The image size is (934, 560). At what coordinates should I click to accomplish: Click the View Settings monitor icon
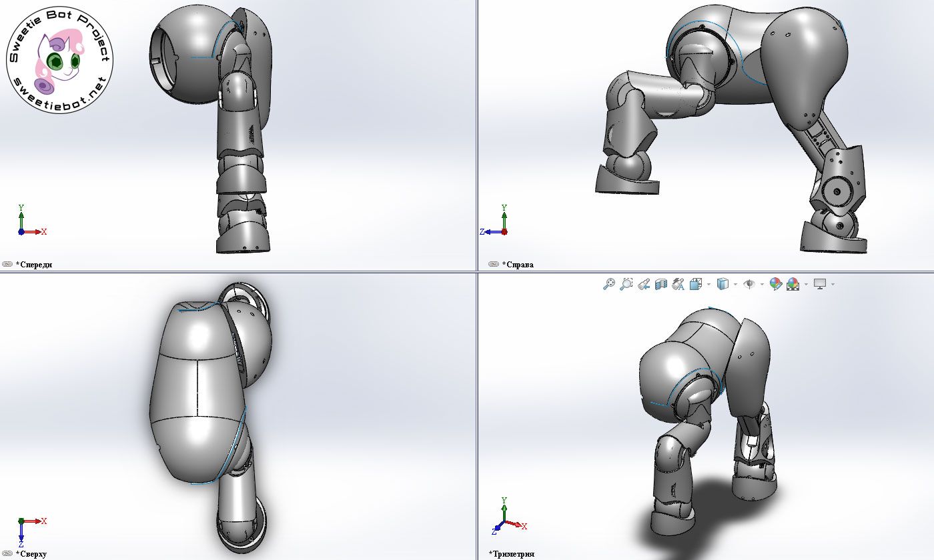coord(820,284)
